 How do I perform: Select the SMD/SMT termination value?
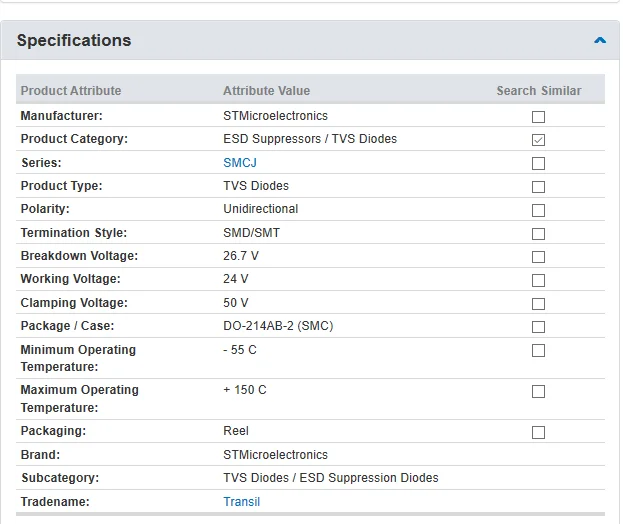pyautogui.click(x=251, y=232)
